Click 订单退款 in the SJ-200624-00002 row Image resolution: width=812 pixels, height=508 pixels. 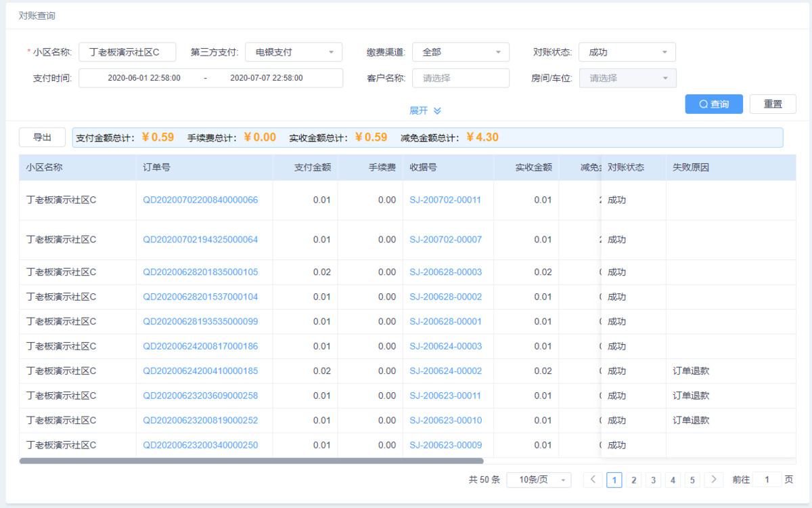(x=691, y=371)
